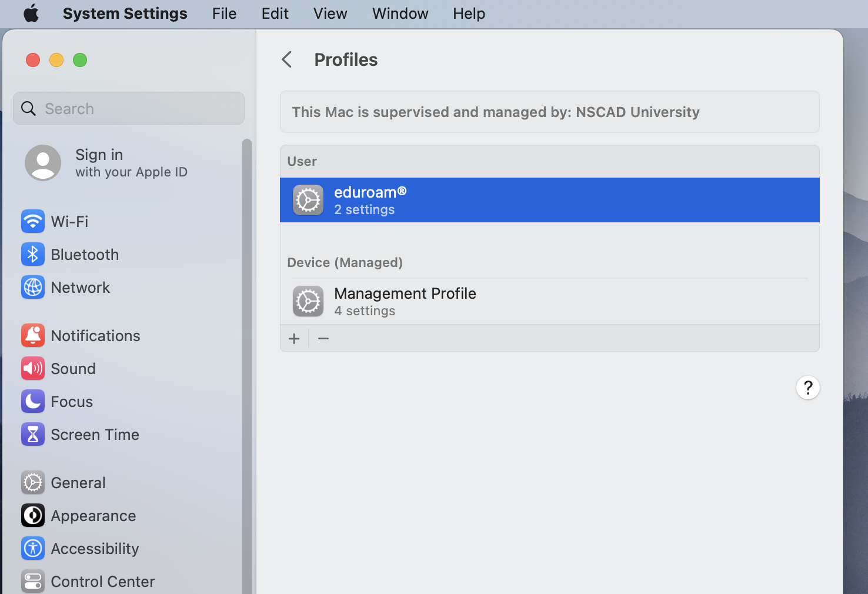Click the supervised by NSCAD University notice
Viewport: 868px width, 594px height.
coord(550,112)
